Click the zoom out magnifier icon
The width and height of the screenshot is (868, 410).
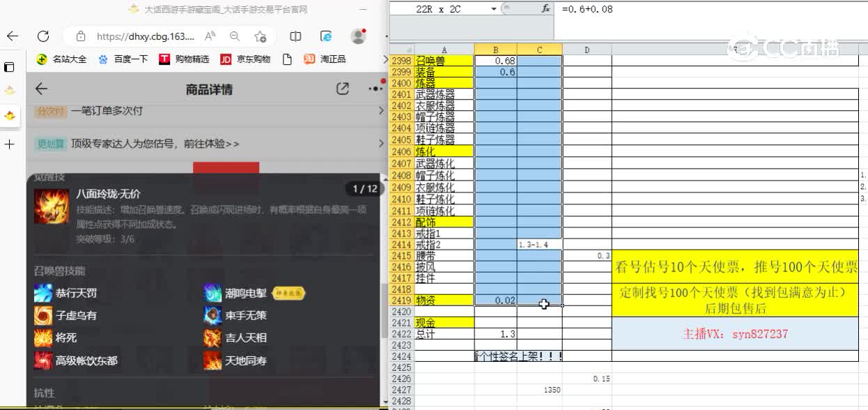pyautogui.click(x=235, y=36)
